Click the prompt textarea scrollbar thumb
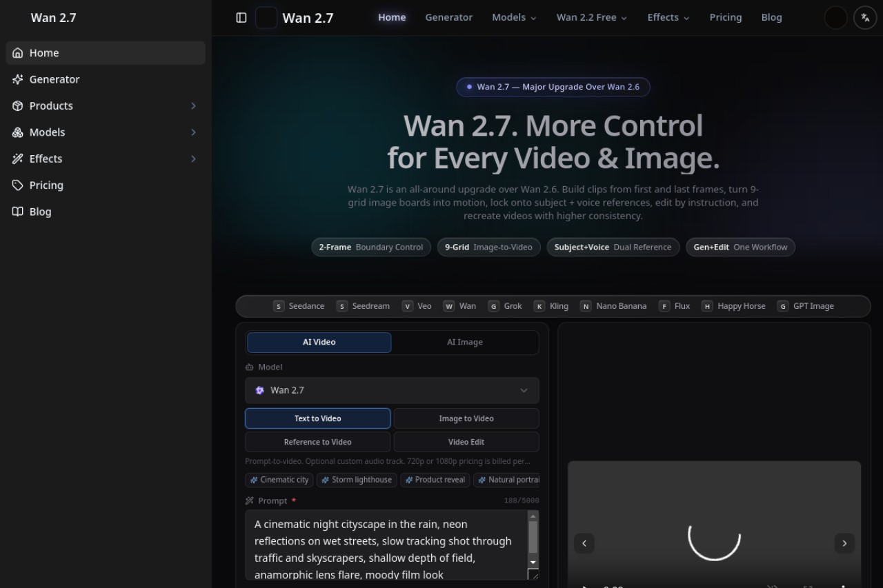Image resolution: width=883 pixels, height=588 pixels. [533, 537]
